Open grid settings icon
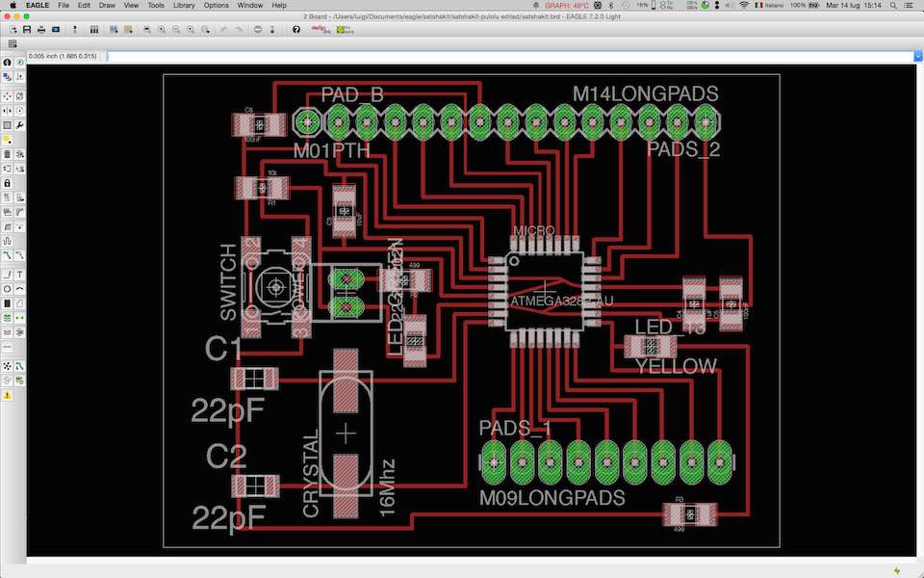Image resolution: width=924 pixels, height=578 pixels. pyautogui.click(x=13, y=44)
